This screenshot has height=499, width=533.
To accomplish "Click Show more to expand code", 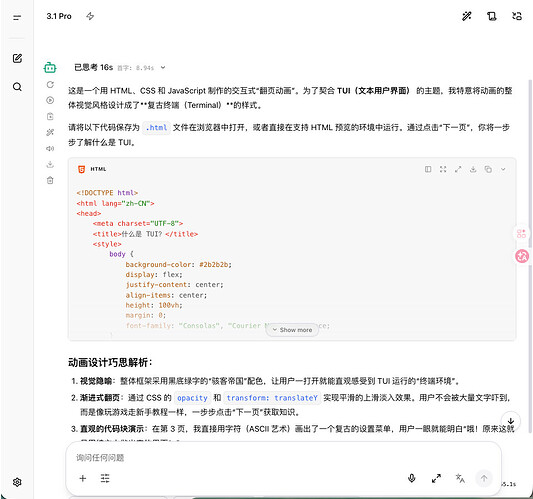I will [292, 330].
